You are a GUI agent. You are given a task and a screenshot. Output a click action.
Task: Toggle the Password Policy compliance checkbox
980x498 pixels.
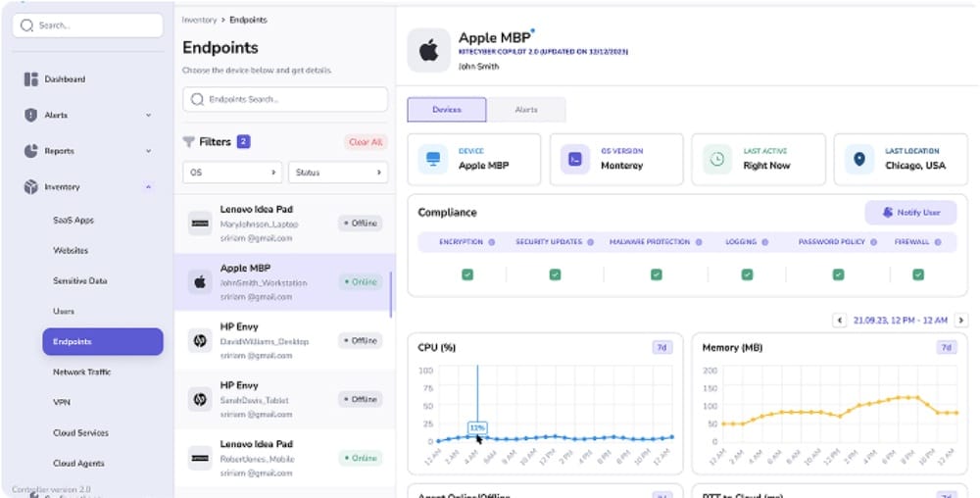tap(838, 274)
